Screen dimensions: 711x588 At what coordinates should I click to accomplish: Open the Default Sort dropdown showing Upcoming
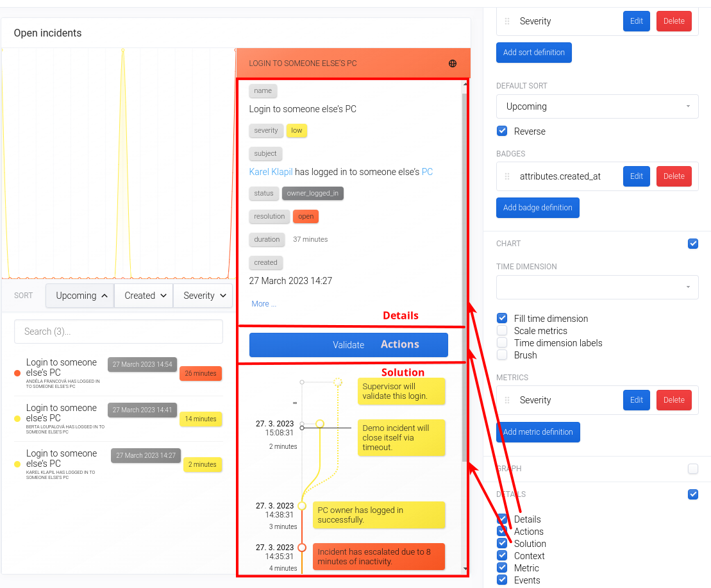pos(597,106)
